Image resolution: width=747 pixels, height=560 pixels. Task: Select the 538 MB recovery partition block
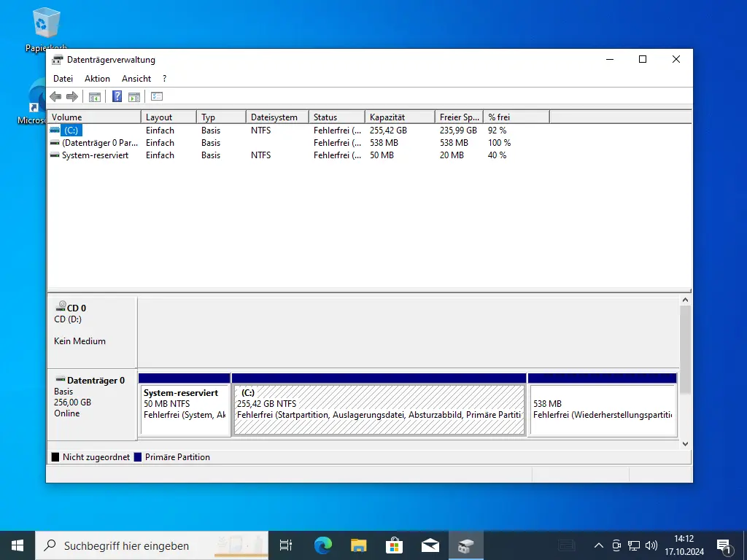point(602,410)
